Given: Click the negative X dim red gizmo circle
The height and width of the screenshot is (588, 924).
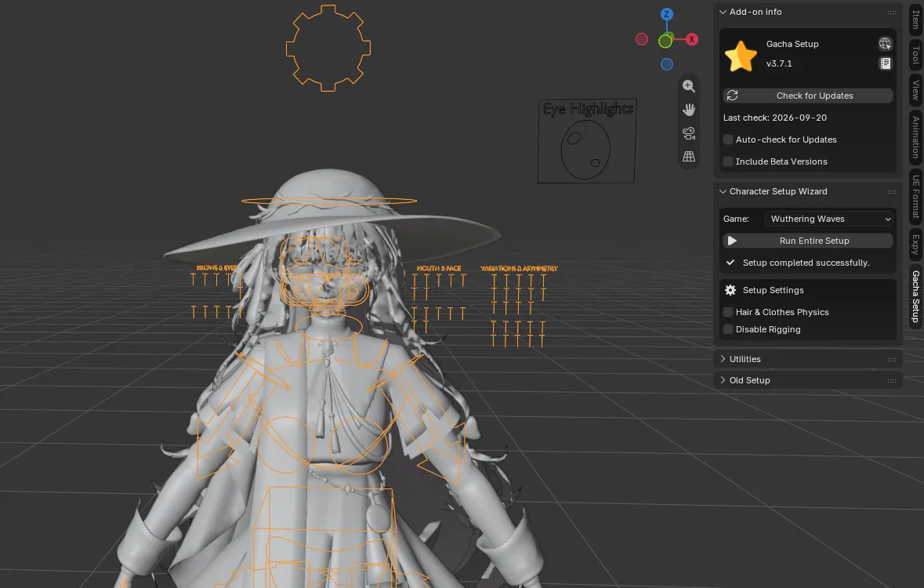Looking at the screenshot, I should click(x=642, y=39).
